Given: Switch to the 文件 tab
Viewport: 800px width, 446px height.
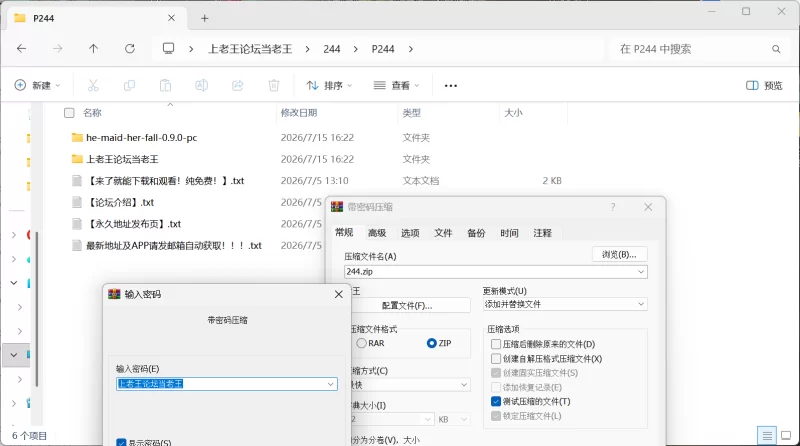Looking at the screenshot, I should click(443, 233).
